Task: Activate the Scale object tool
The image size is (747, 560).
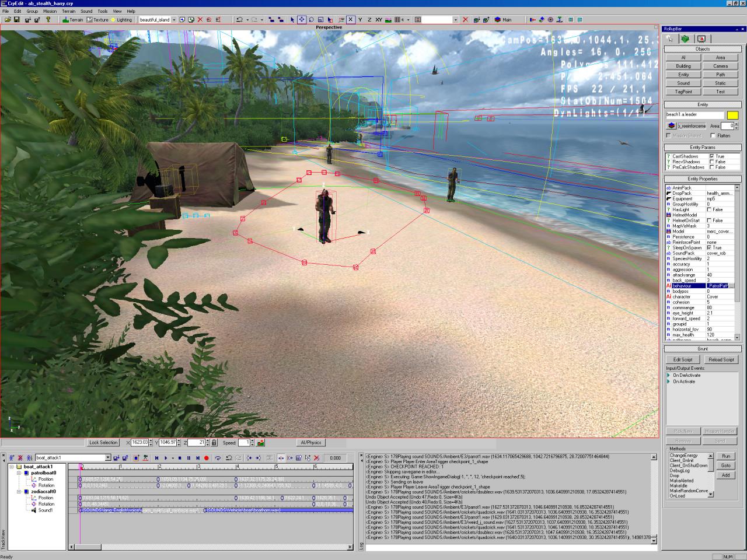Action: [x=320, y=20]
